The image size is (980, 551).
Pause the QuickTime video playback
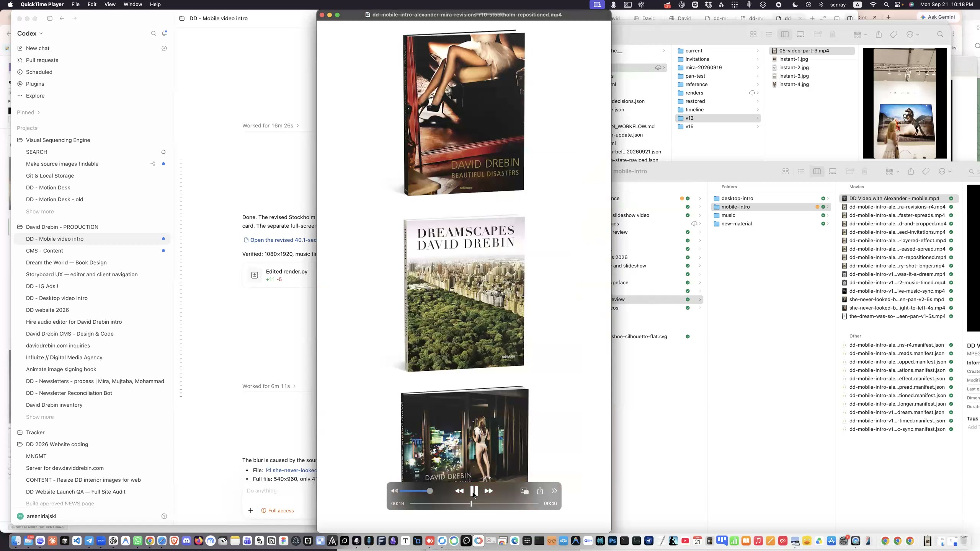[474, 491]
